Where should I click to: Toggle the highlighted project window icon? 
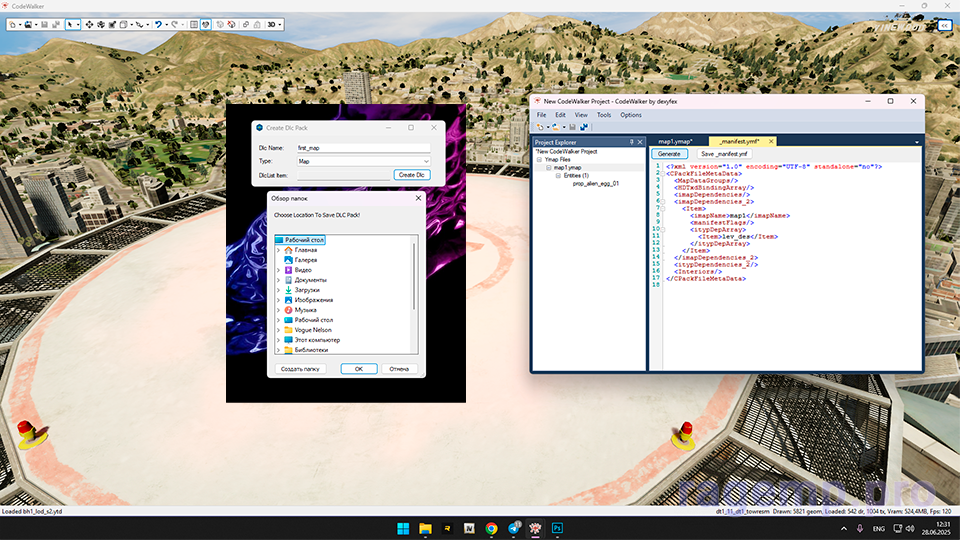pos(206,24)
